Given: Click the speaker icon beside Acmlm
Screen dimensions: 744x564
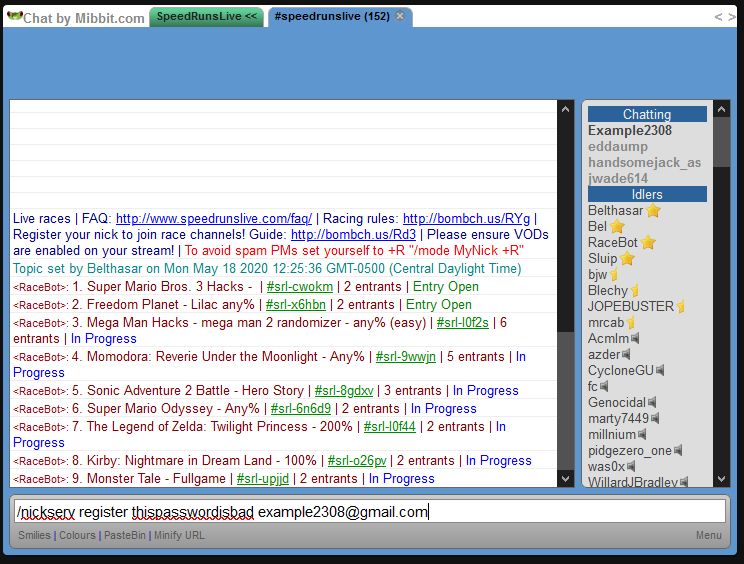Looking at the screenshot, I should coord(635,338).
